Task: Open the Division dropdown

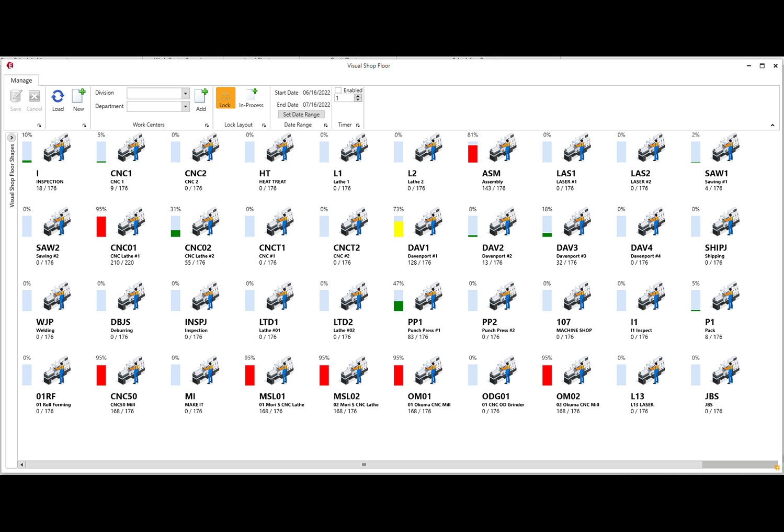Action: [x=186, y=93]
